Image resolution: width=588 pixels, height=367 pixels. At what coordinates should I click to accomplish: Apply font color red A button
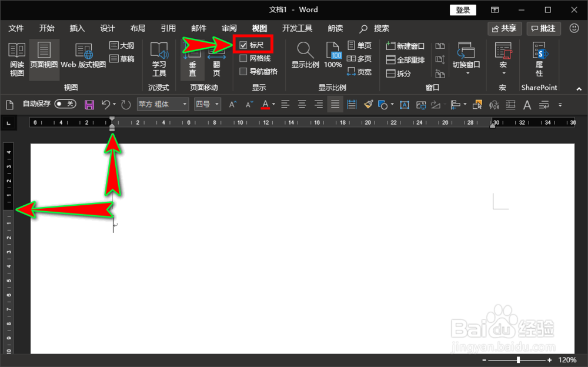click(265, 105)
